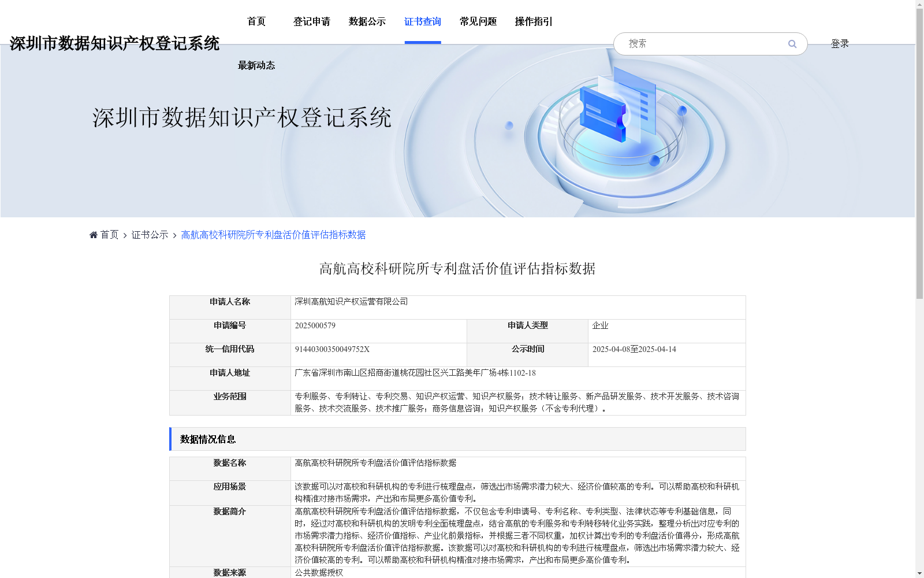Go to the 数据公示 menu item
The width and height of the screenshot is (924, 578).
coord(367,21)
